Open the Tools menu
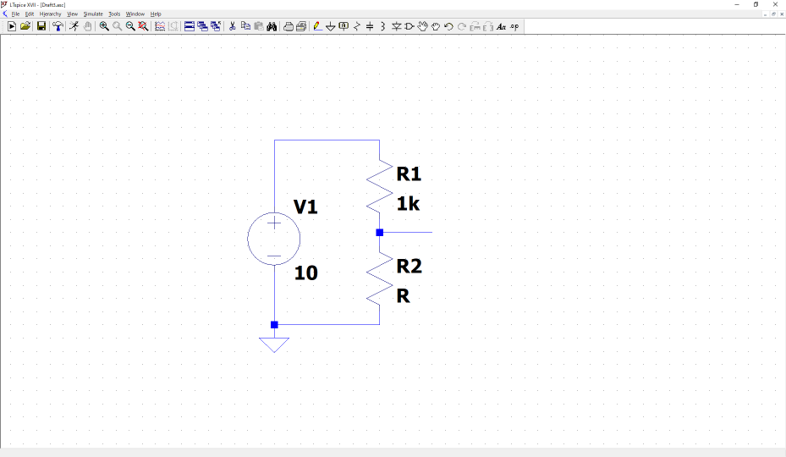The image size is (786, 457). tap(114, 14)
